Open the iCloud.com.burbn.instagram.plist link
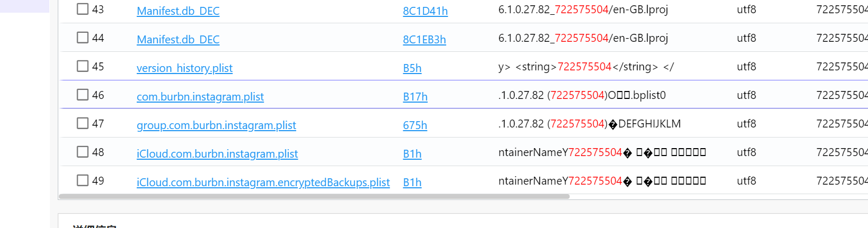 (x=217, y=154)
